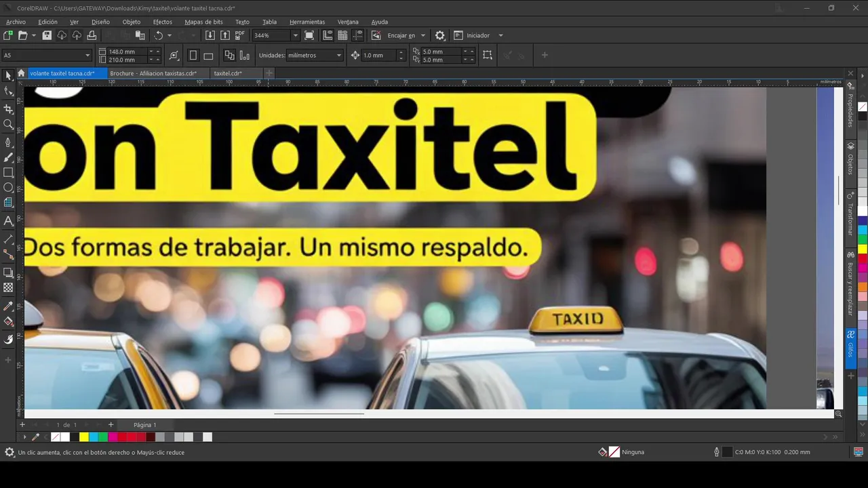Select the Pen drawing tool
This screenshot has width=868, height=488.
(x=8, y=142)
